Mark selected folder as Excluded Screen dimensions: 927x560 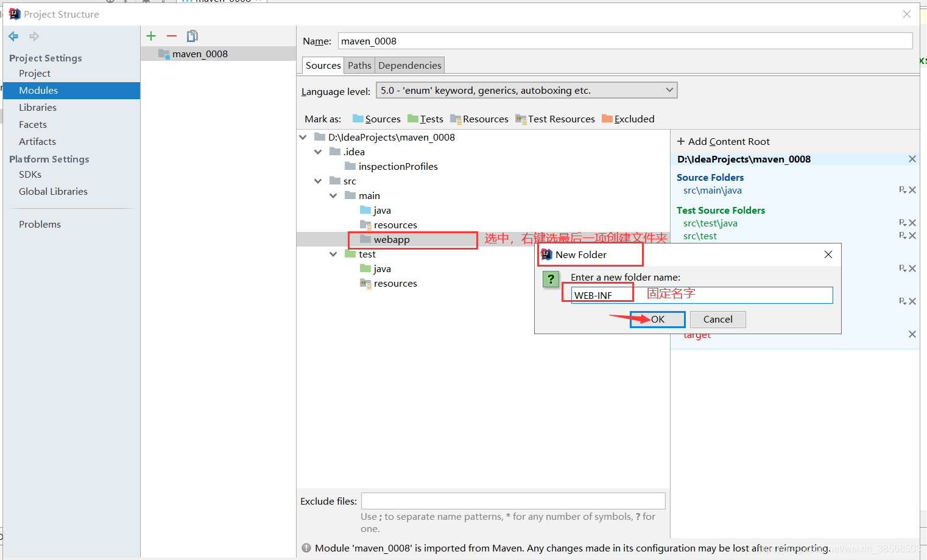628,119
